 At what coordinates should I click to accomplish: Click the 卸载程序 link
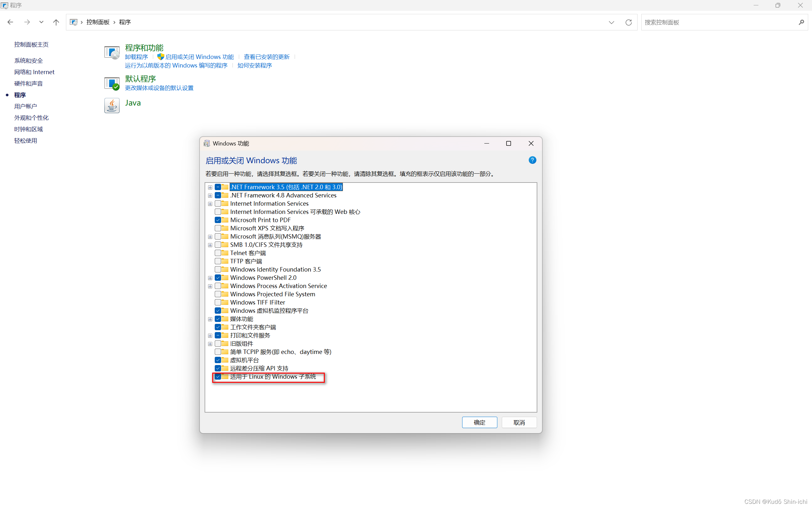click(x=136, y=57)
